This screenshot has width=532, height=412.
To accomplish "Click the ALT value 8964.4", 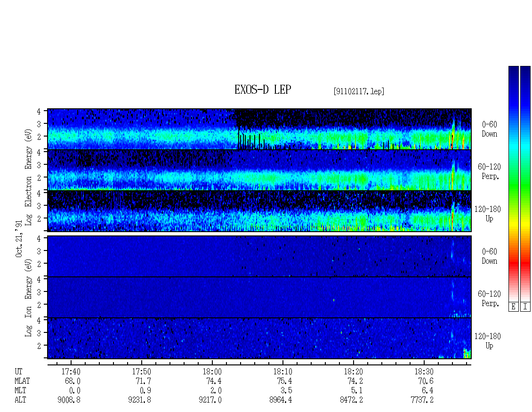I will (x=281, y=400).
